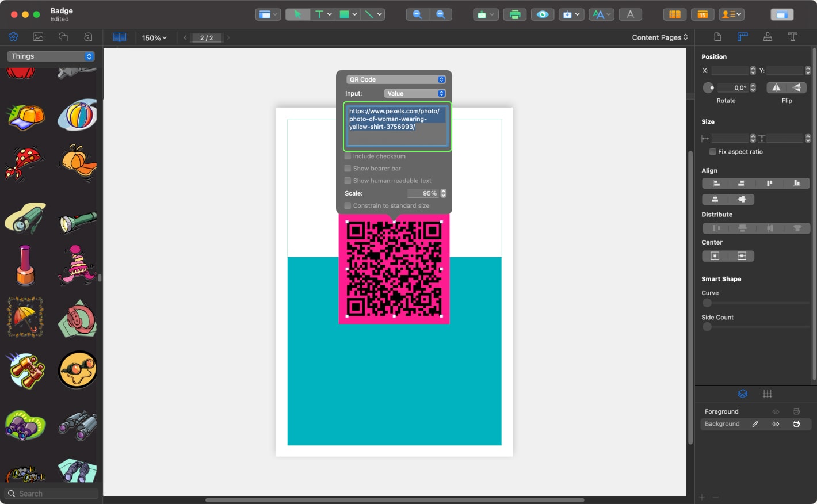Switch to the layers list tab
The image size is (817, 504).
(743, 394)
